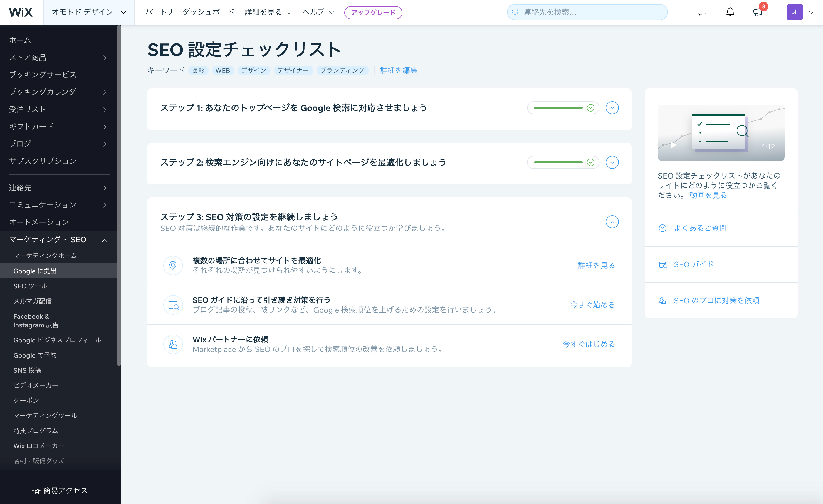Viewport: 823px width, 504px height.
Task: Expand ステップ 2 with its chevron
Action: click(x=612, y=162)
